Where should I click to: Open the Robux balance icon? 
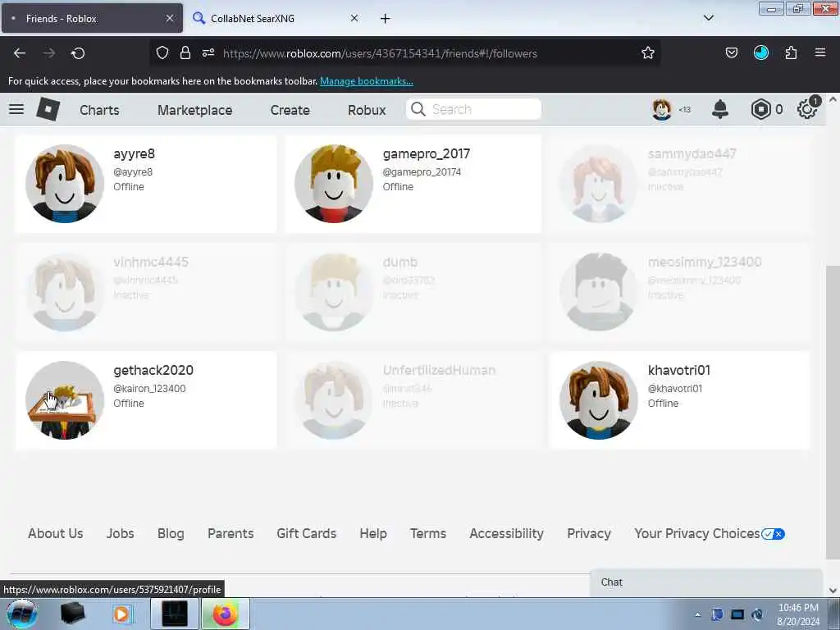click(760, 109)
